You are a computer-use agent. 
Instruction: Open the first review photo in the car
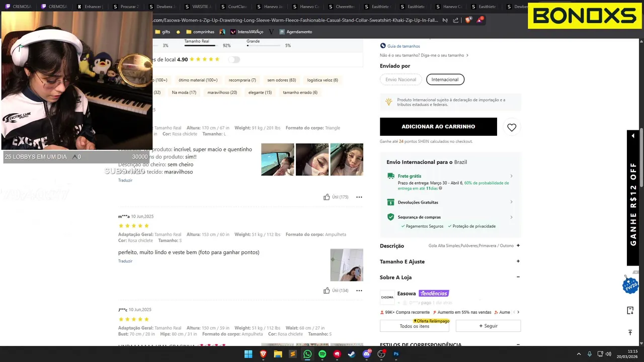(278, 159)
